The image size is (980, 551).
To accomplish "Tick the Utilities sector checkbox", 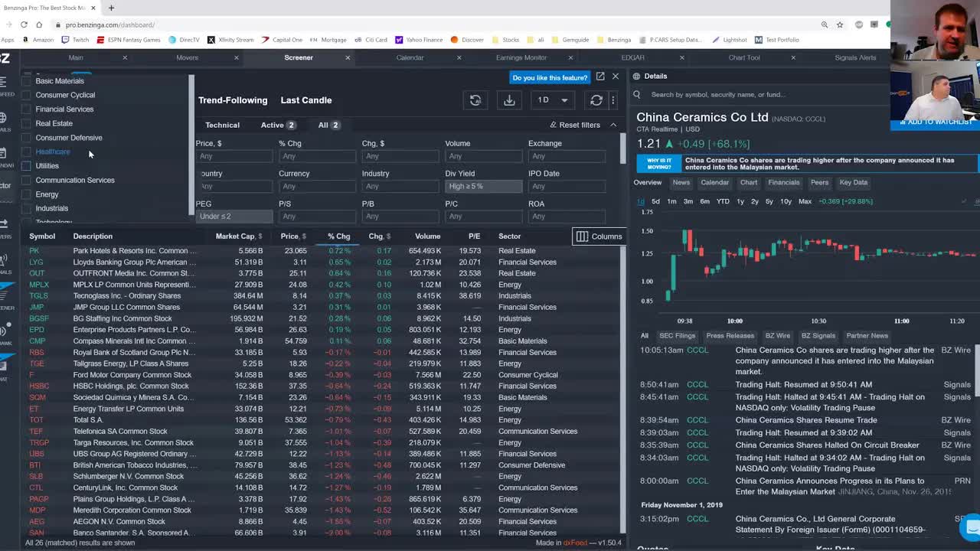I will 27,166.
